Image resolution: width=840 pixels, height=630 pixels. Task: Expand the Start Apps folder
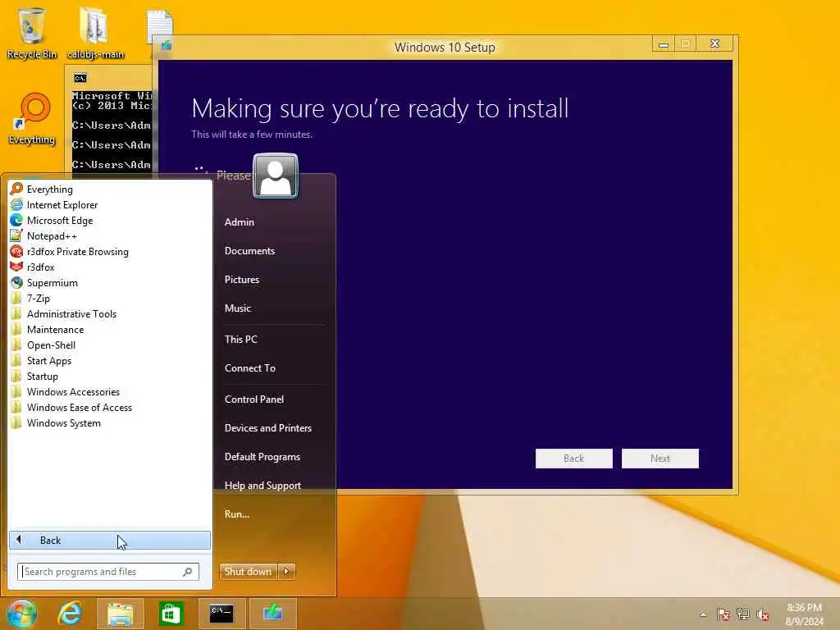(x=110, y=360)
